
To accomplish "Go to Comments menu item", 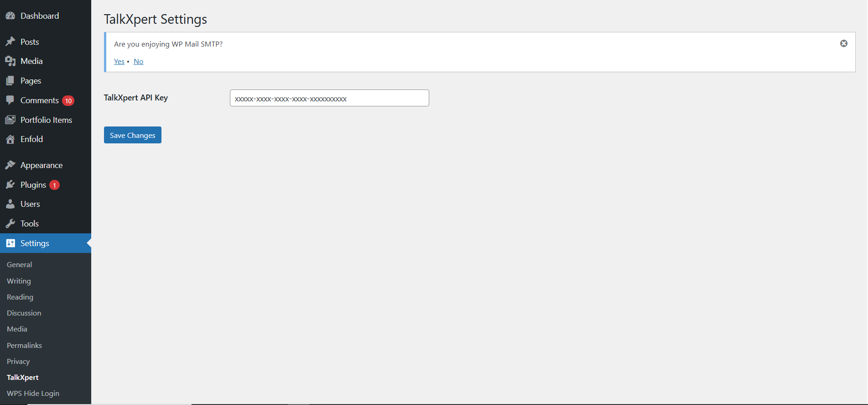I will pyautogui.click(x=40, y=100).
